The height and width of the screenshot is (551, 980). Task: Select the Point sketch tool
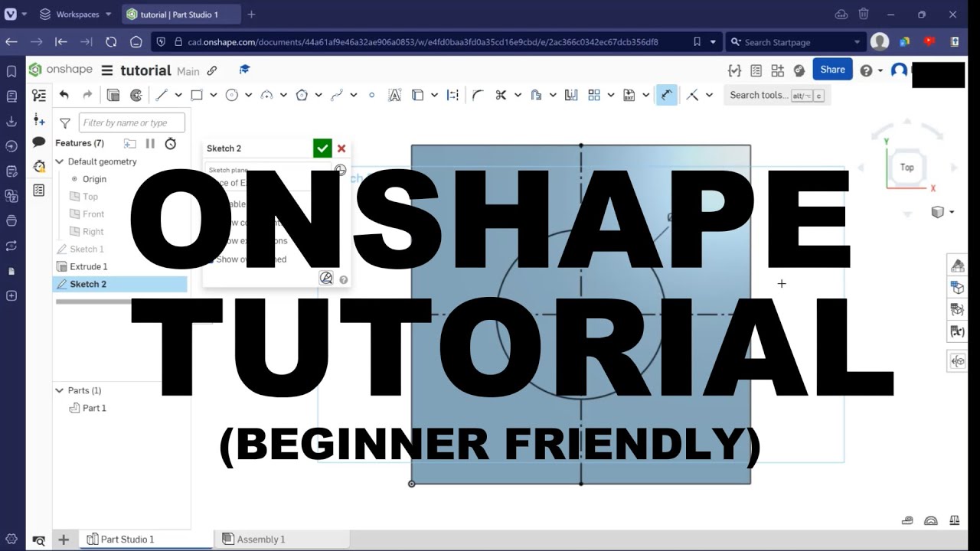372,95
